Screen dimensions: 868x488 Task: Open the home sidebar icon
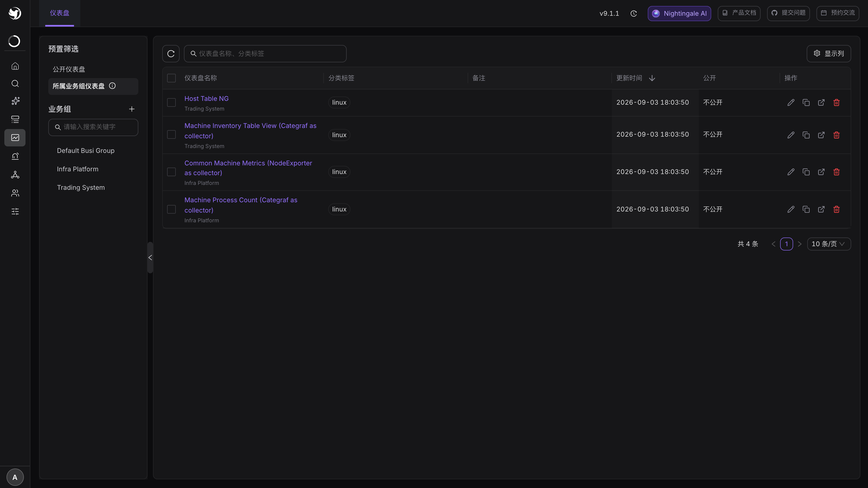coord(15,66)
